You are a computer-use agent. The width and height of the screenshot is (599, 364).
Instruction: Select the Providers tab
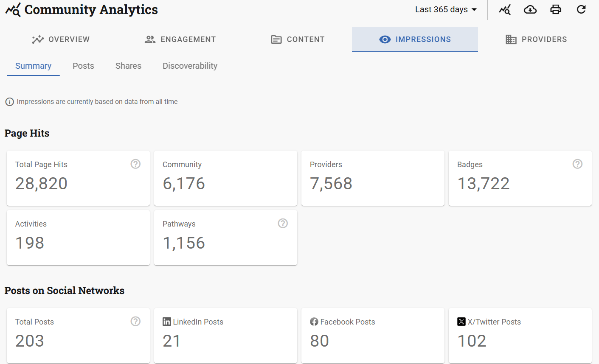click(536, 39)
